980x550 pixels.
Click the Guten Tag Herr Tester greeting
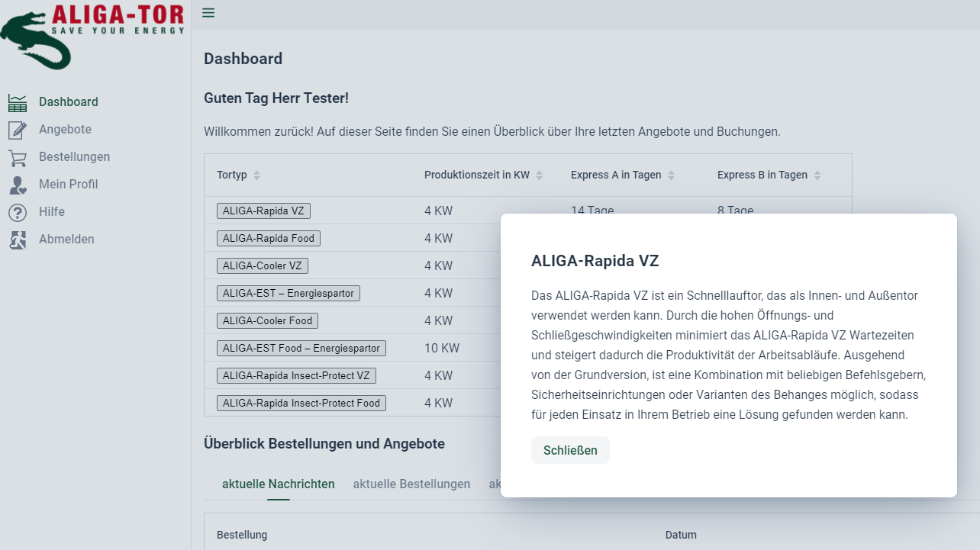tap(276, 98)
